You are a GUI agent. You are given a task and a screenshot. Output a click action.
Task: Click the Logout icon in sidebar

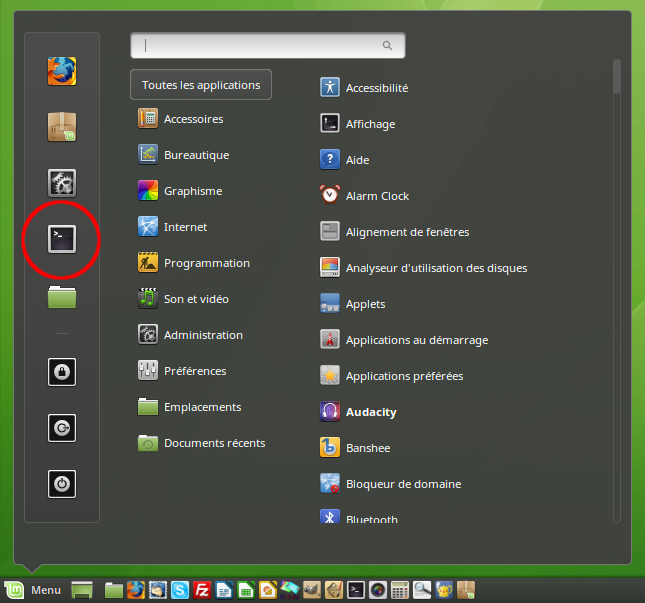tap(62, 428)
